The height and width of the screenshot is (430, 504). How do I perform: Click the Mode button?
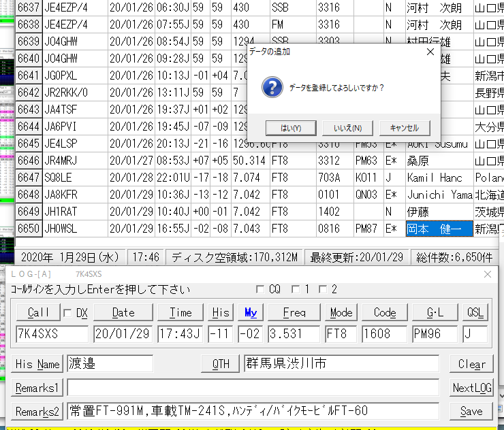tap(341, 312)
